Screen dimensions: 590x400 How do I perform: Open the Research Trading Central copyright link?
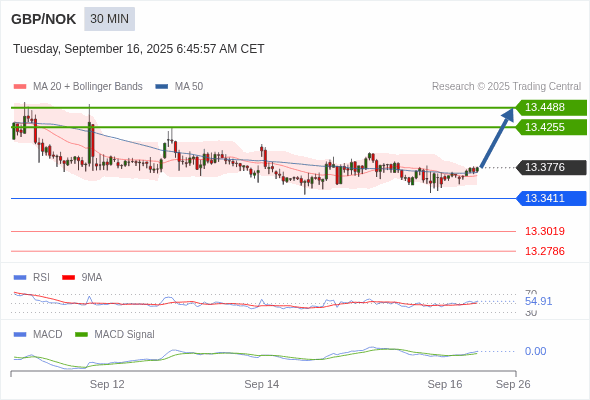point(506,87)
